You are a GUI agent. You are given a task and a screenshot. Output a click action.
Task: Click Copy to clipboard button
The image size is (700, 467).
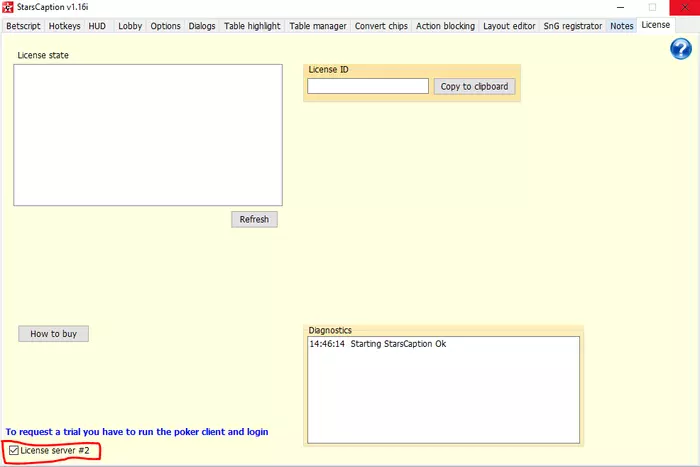tap(474, 86)
